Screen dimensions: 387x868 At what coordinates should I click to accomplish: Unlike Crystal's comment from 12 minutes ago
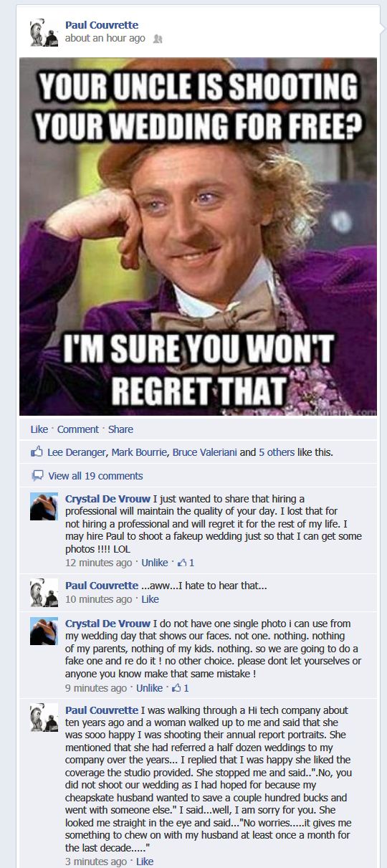click(x=155, y=563)
